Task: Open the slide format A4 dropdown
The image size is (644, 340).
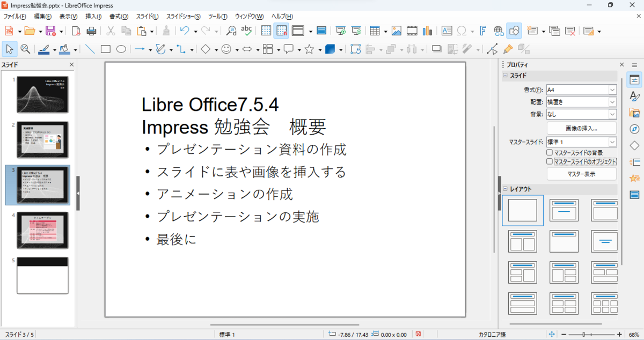Action: [x=612, y=90]
